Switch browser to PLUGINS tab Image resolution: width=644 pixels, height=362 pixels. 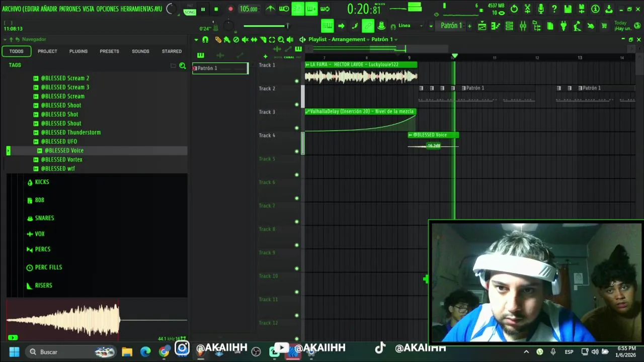(78, 51)
